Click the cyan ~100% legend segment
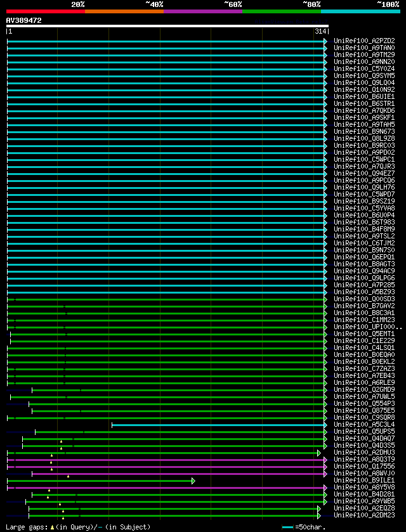The image size is (406, 532). pyautogui.click(x=360, y=11)
